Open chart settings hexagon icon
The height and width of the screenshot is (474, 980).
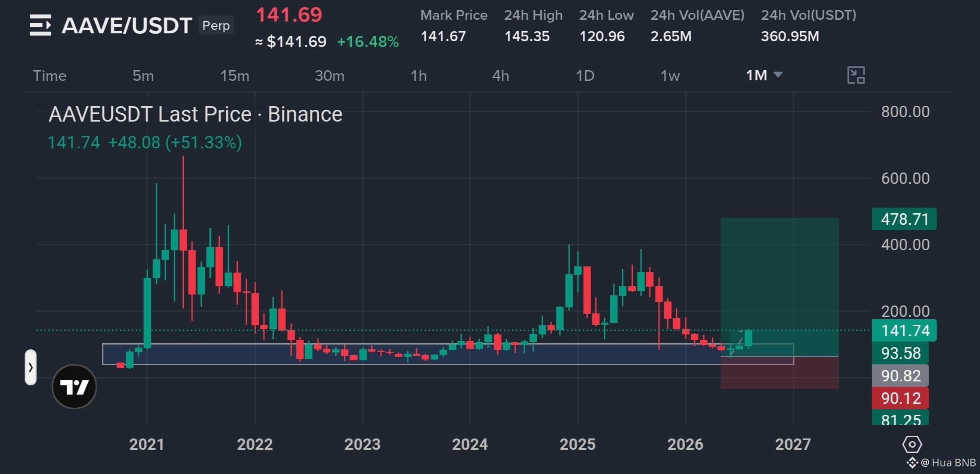(912, 445)
